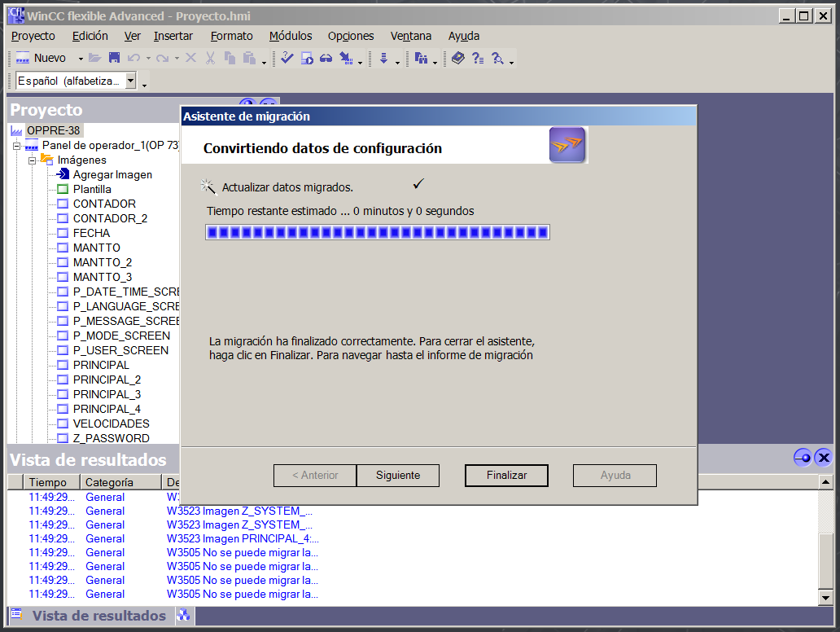Viewport: 840px width, 632px height.
Task: Click the migration progress bar
Action: click(x=378, y=232)
